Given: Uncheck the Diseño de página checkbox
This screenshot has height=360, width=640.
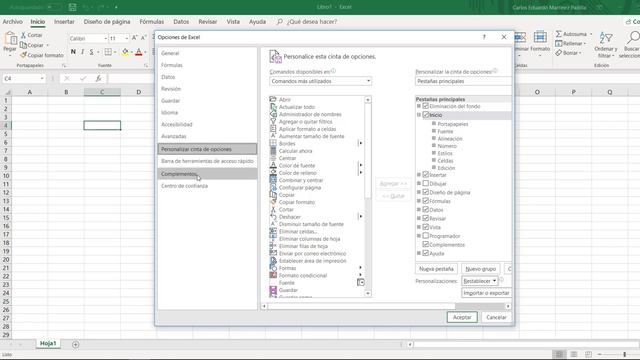Looking at the screenshot, I should (x=426, y=192).
